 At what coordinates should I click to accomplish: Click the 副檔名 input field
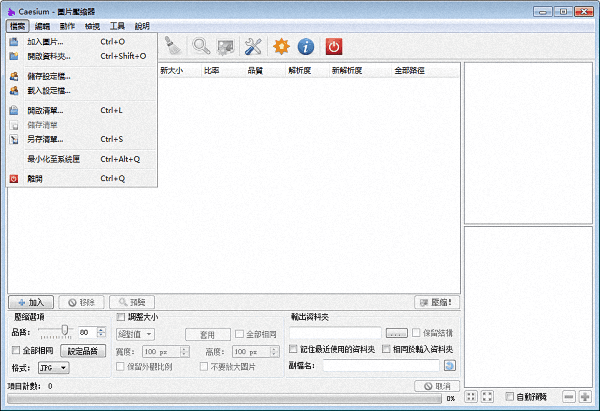coord(381,365)
